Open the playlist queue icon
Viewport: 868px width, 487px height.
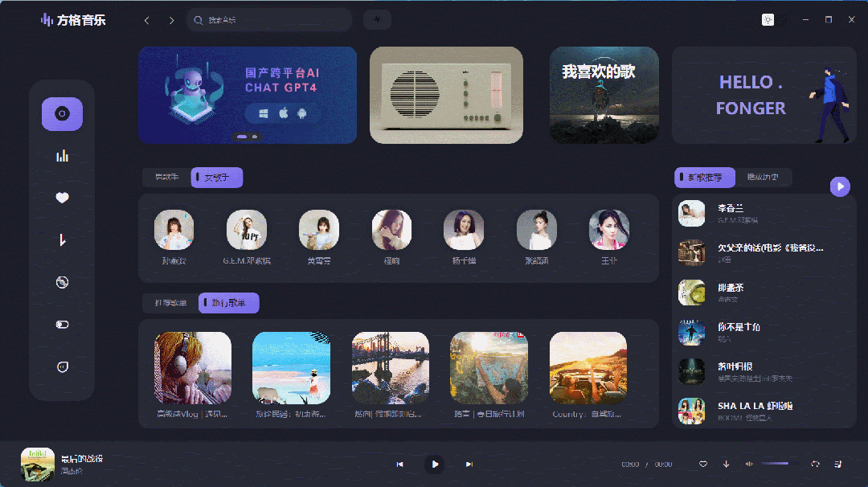click(x=838, y=464)
